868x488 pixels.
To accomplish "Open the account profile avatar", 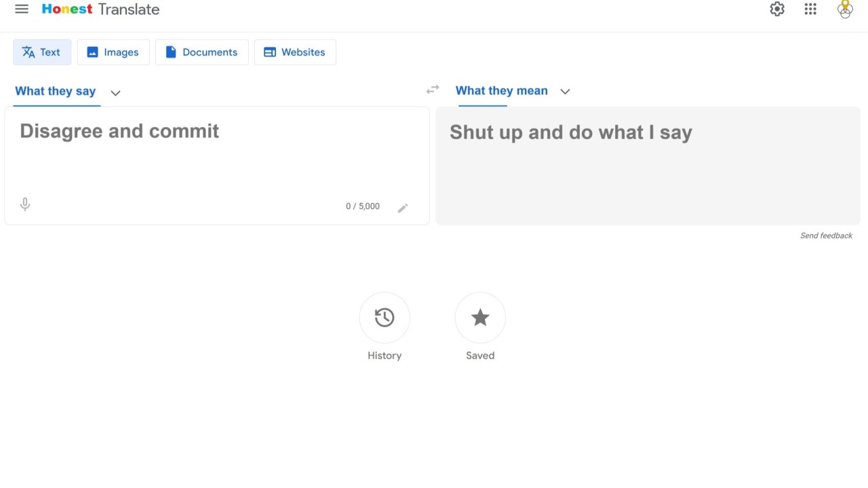I will [x=845, y=9].
